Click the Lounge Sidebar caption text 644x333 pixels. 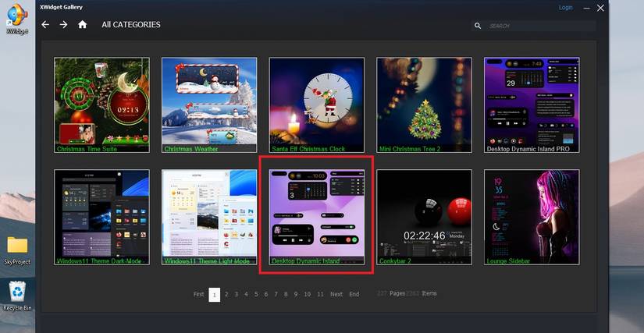pos(508,260)
